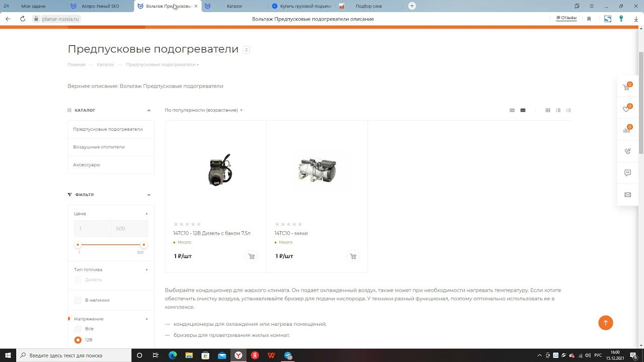Switch to Подбор слов browser tab
644x362 pixels.
(x=368, y=6)
